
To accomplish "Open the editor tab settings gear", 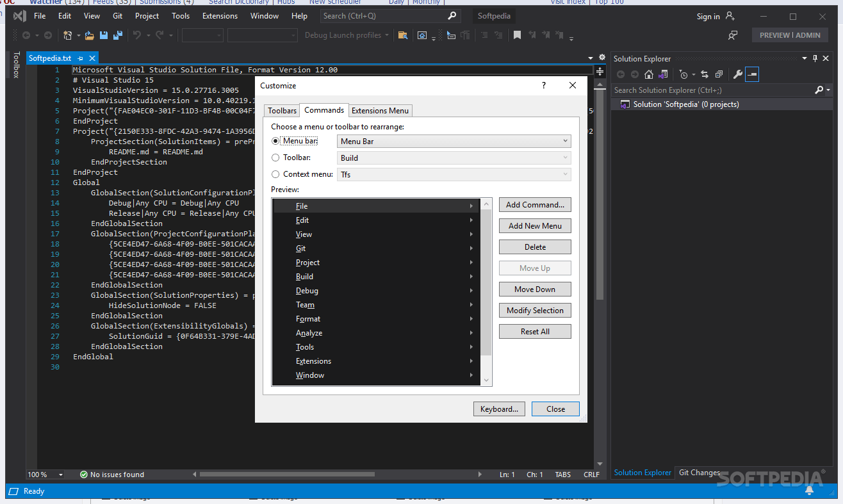I will pos(602,58).
